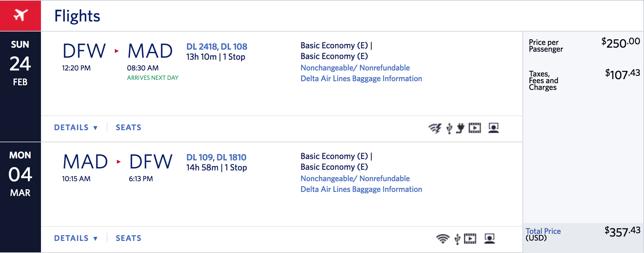Click USB power icon on outbound DFW–MAD flight
This screenshot has height=253, width=644.
click(449, 128)
